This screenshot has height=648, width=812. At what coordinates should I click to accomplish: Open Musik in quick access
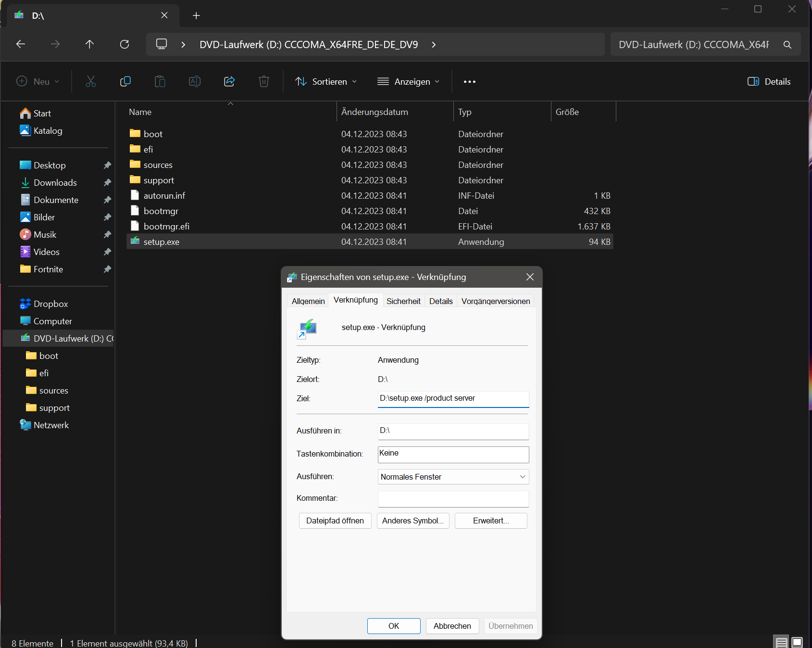point(38,235)
